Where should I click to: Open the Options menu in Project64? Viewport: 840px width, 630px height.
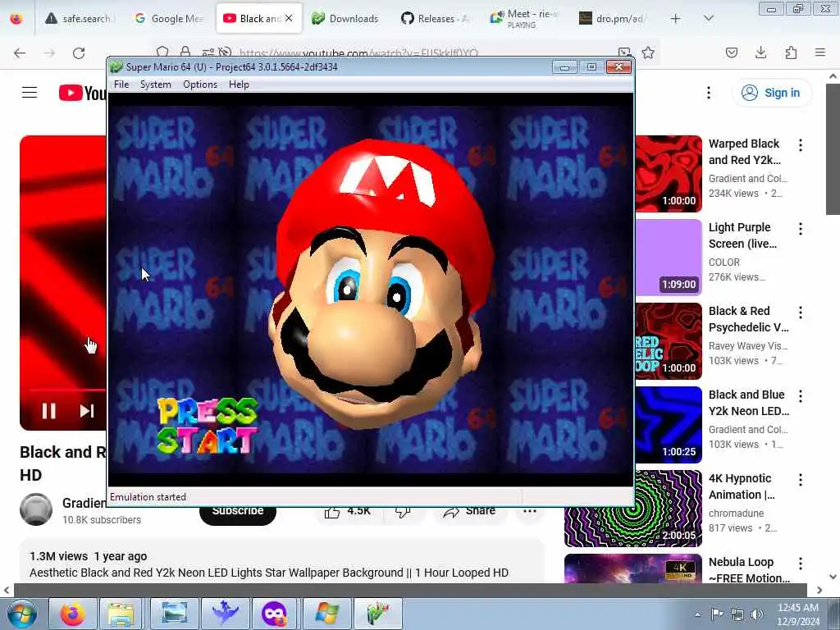200,84
